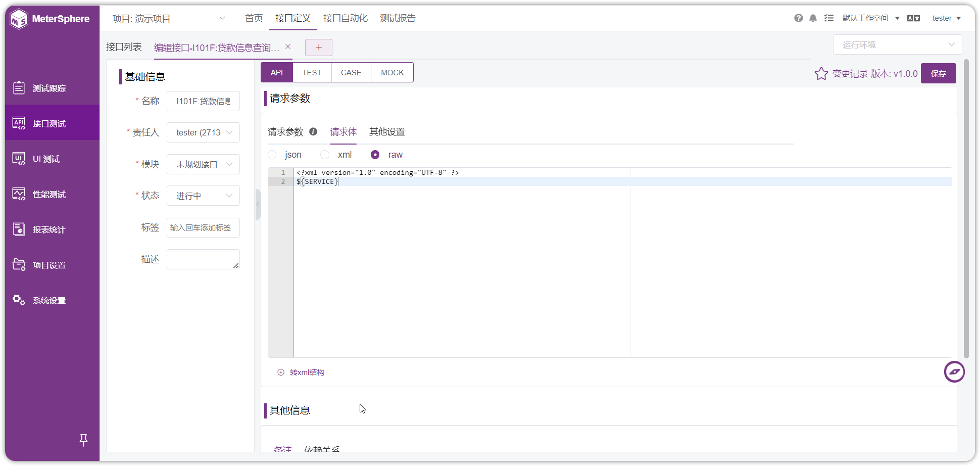980x466 pixels.
Task: Open the 状态 dropdown 进行中
Action: pyautogui.click(x=203, y=196)
